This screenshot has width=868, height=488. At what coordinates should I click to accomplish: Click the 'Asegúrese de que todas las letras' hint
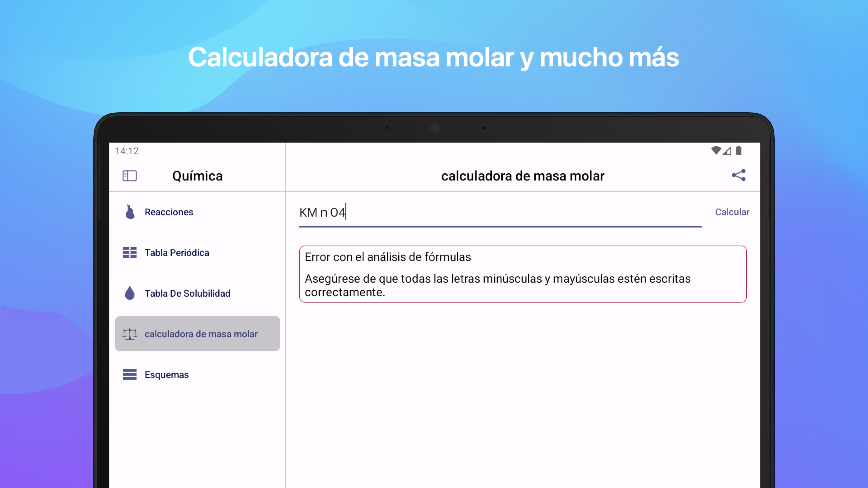(498, 285)
